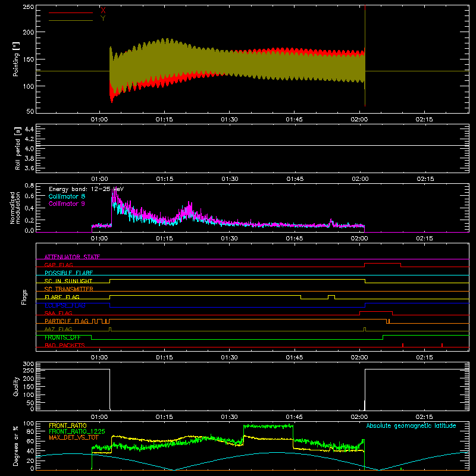The image size is (476, 476).
Task: Select the 'Y' legend label
Action: tap(103, 18)
